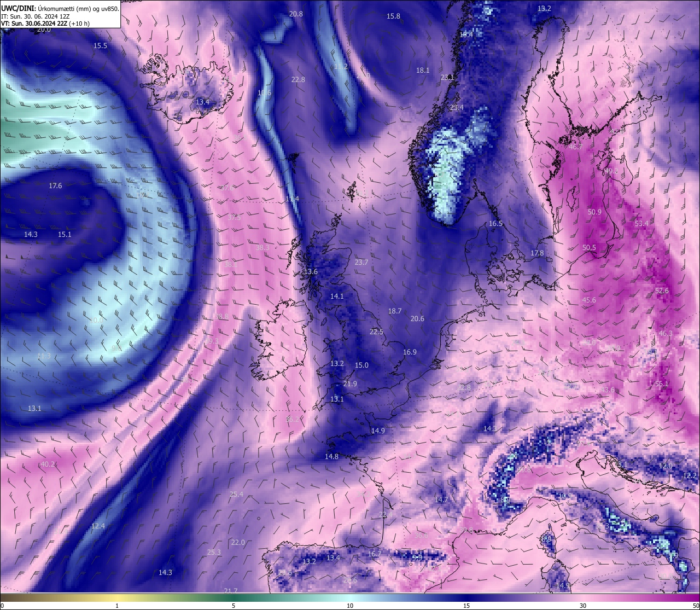Select the 15.0 value label

[361, 365]
